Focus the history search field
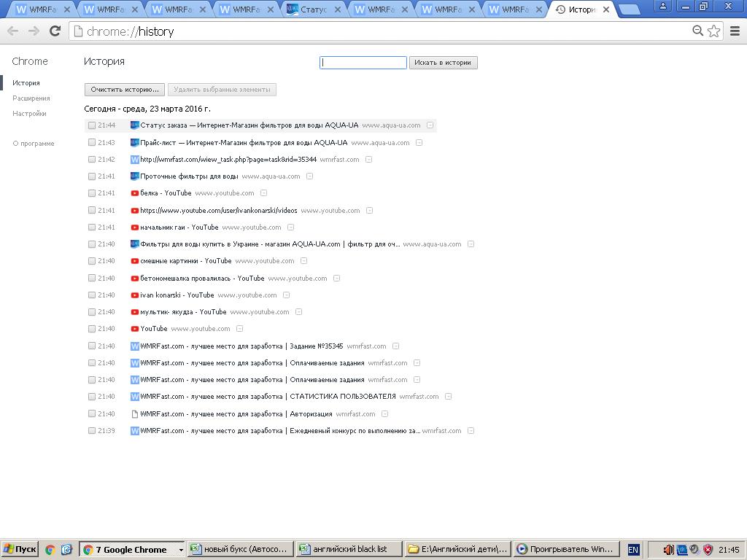 point(363,63)
